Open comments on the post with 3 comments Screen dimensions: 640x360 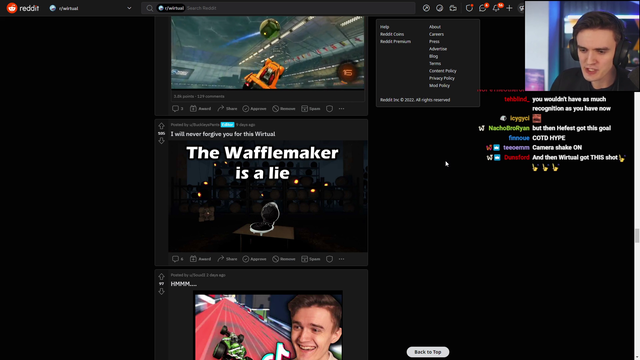tap(178, 109)
